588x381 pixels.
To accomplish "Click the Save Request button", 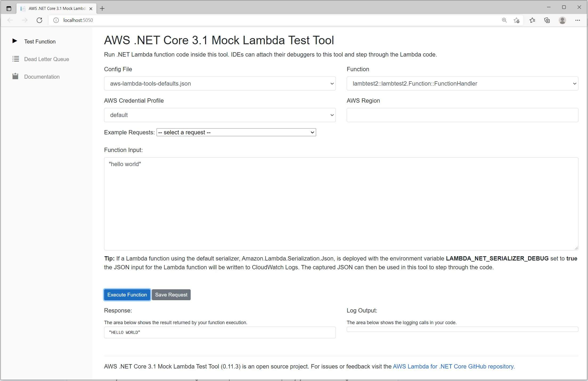I will click(171, 295).
